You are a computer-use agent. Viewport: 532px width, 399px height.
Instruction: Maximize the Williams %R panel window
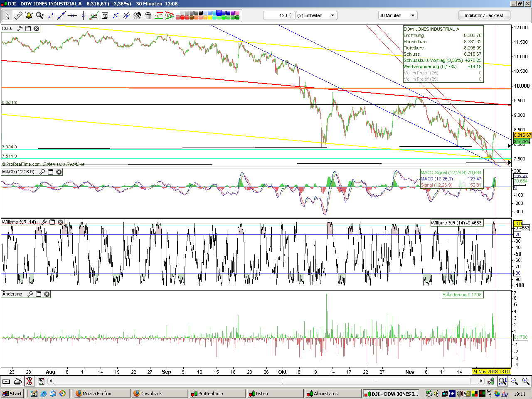52,222
